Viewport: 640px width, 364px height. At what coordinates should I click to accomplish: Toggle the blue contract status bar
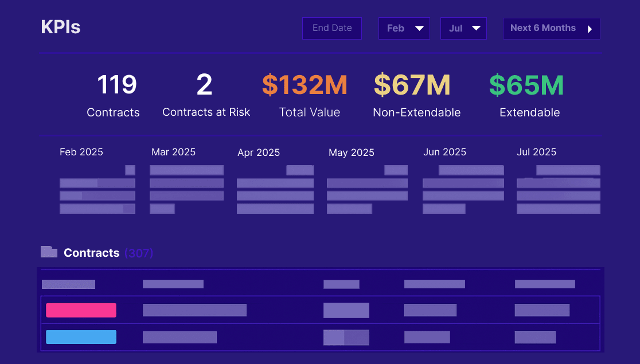(81, 337)
